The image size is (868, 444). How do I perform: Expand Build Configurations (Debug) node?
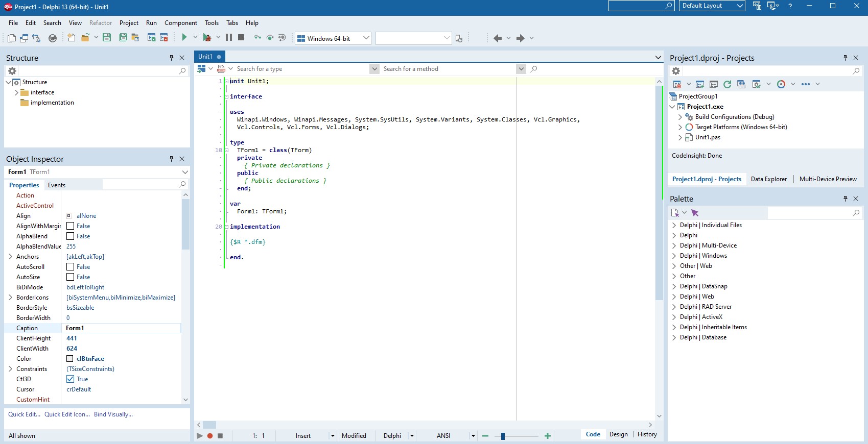[680, 117]
